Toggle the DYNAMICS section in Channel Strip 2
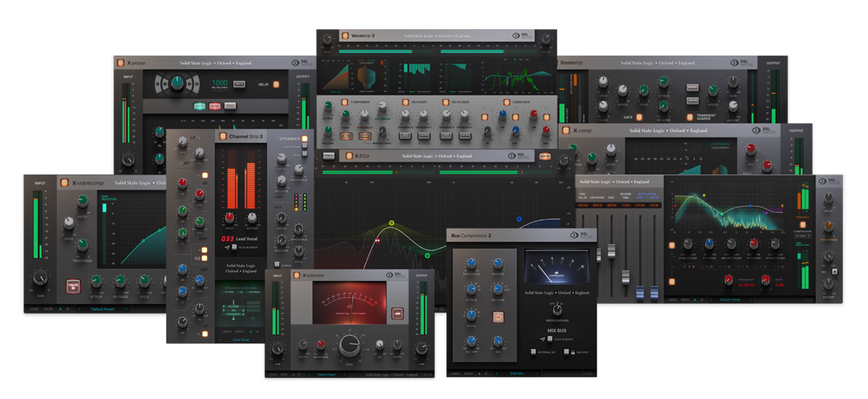Screen dimensions: 868x399 [305, 139]
